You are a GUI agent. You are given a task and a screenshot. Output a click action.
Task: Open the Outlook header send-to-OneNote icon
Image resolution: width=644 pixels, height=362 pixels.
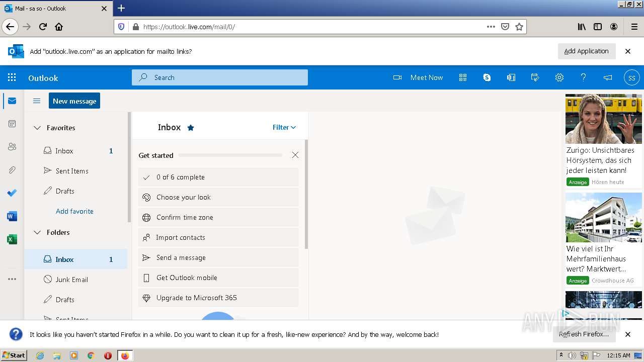point(511,77)
